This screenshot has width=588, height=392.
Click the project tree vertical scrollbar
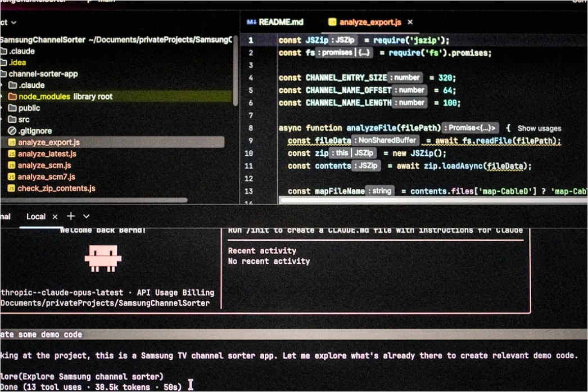tap(235, 71)
